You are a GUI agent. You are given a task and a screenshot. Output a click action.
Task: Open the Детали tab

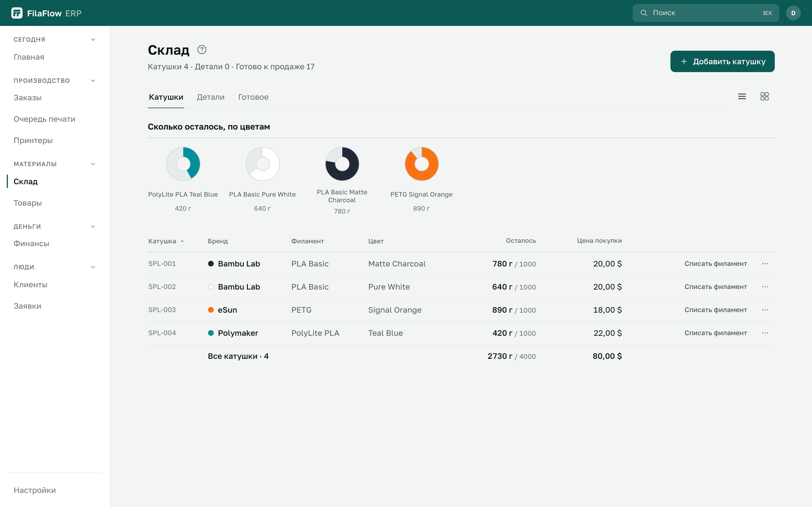click(210, 97)
